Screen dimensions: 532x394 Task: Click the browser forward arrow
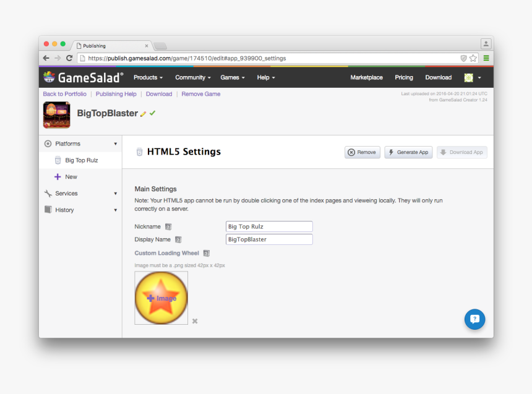tap(58, 58)
